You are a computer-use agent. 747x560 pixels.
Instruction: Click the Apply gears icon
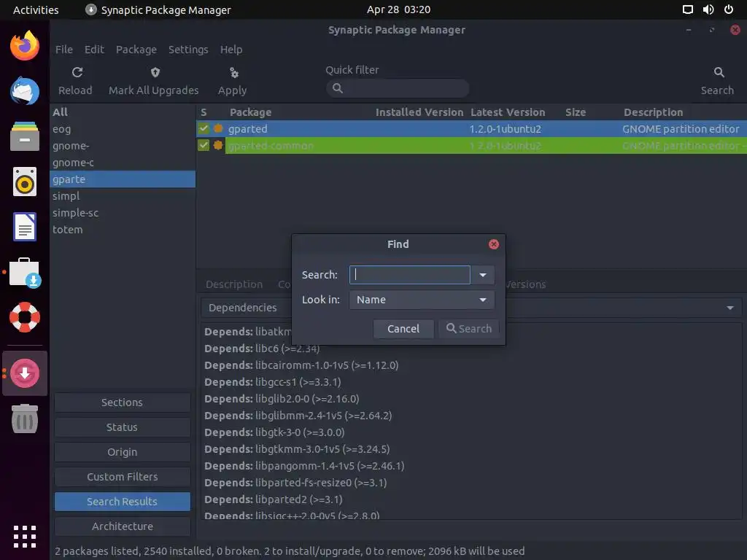(x=233, y=72)
